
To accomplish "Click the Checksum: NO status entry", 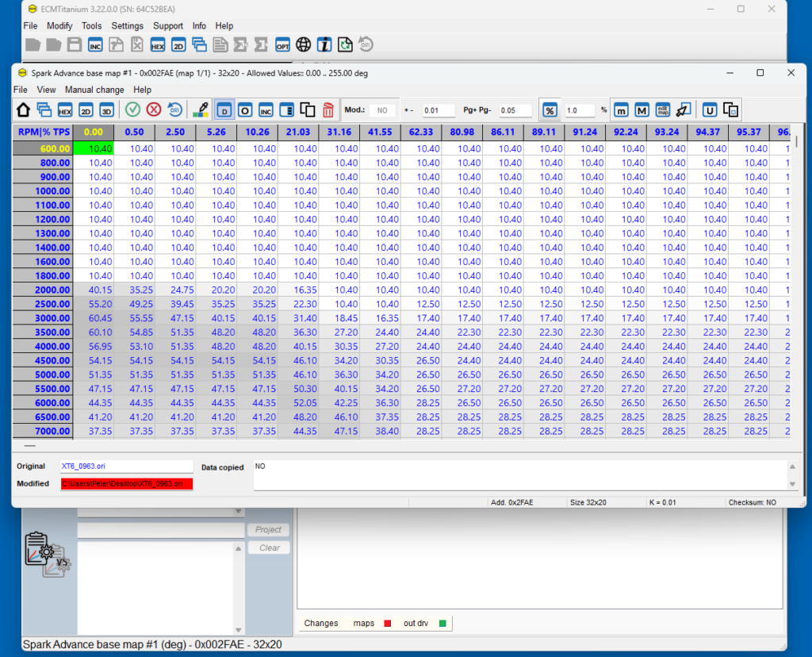I will coord(752,502).
